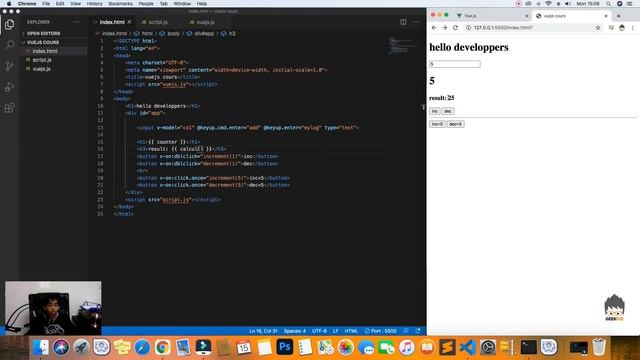This screenshot has width=640, height=360.
Task: Close the Vue.js Chrome tab
Action: point(527,16)
